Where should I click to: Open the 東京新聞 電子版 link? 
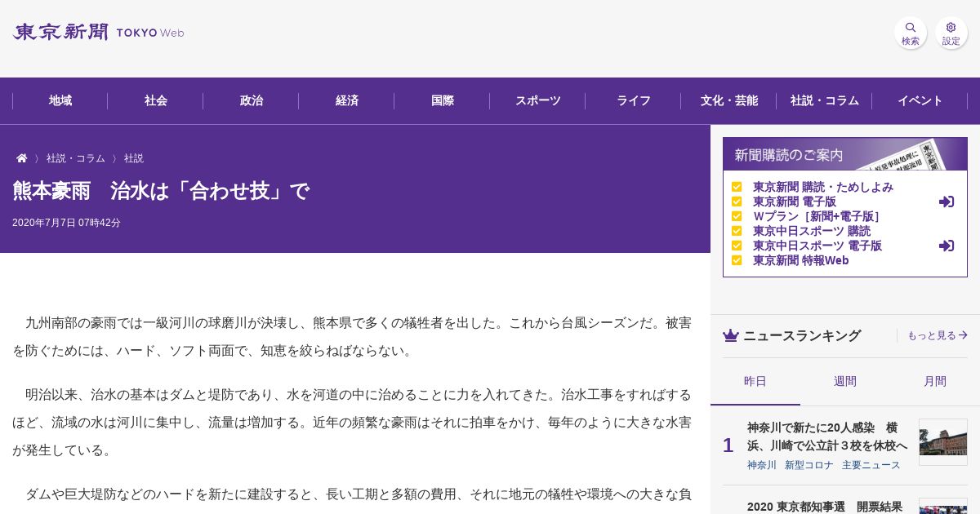pyautogui.click(x=795, y=202)
